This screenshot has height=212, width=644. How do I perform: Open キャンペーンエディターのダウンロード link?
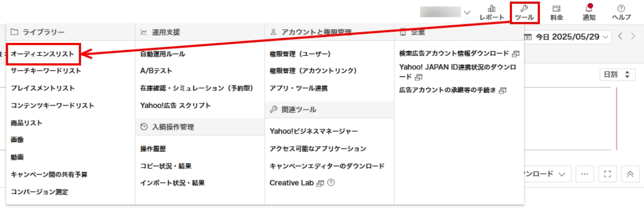(327, 166)
